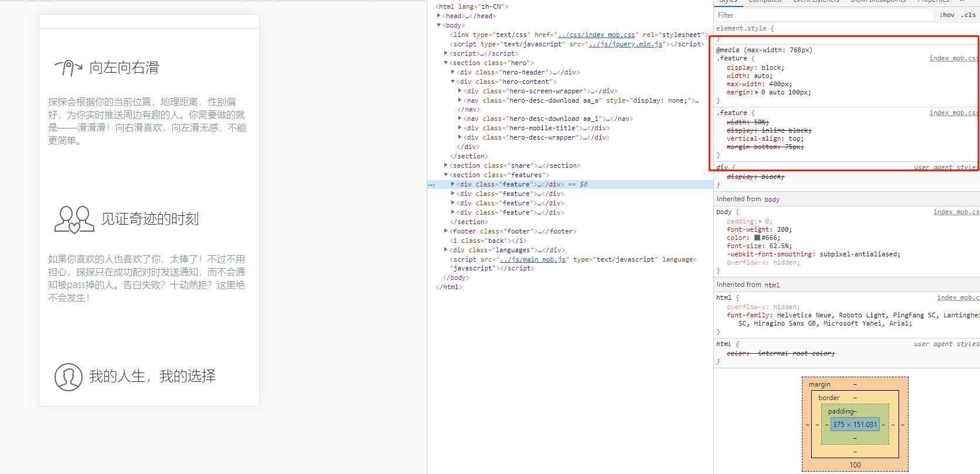Screen dimensions: 980x474
Task: Open the #666 color swatch picker
Action: 757,238
